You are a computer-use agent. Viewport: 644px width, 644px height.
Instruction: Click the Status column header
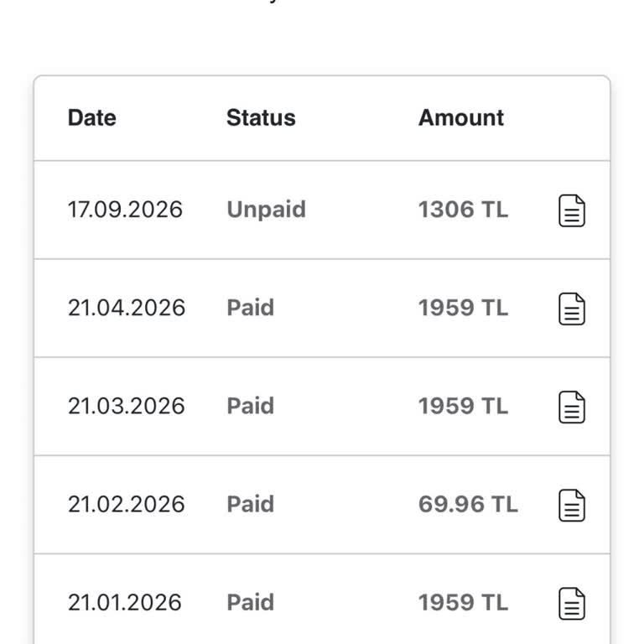[261, 118]
